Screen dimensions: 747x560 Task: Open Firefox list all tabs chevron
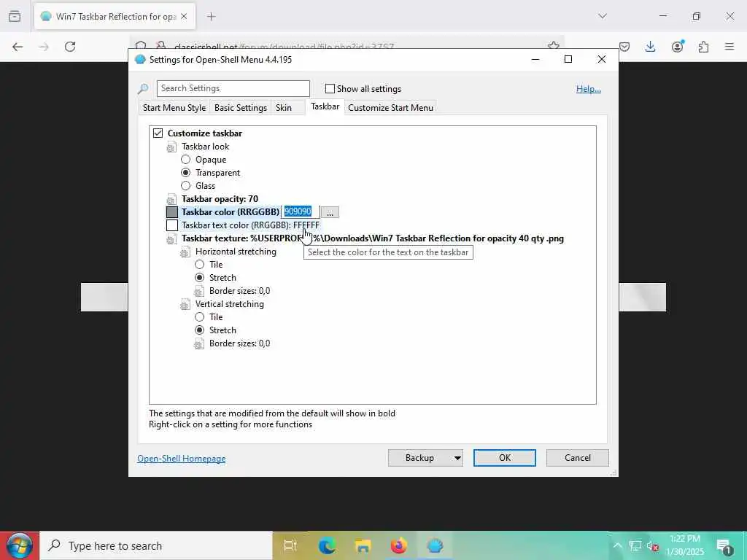coord(603,16)
